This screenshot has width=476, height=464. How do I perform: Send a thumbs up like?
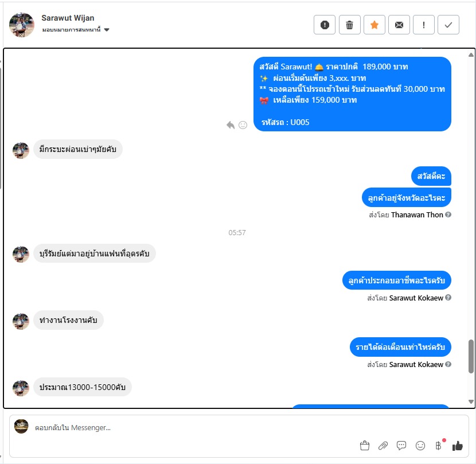pyautogui.click(x=457, y=446)
